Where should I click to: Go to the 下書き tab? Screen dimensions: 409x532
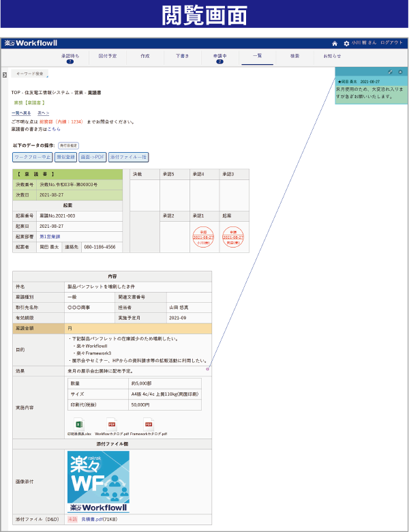(182, 55)
